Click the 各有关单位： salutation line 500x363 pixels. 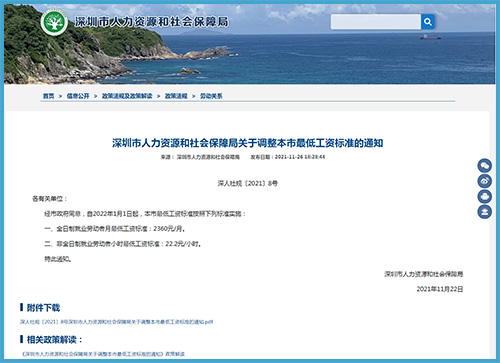coord(50,199)
